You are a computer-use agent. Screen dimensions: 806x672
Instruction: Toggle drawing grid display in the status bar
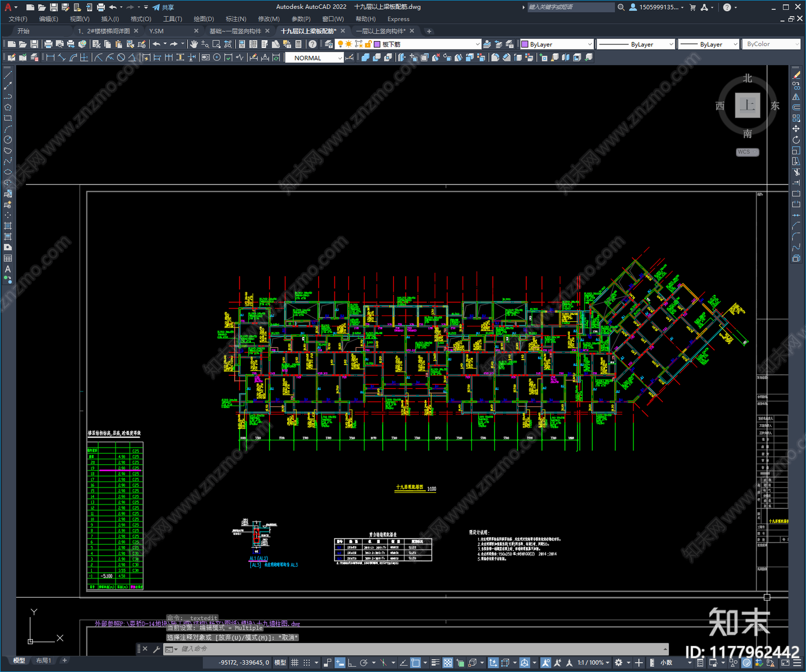tap(295, 663)
